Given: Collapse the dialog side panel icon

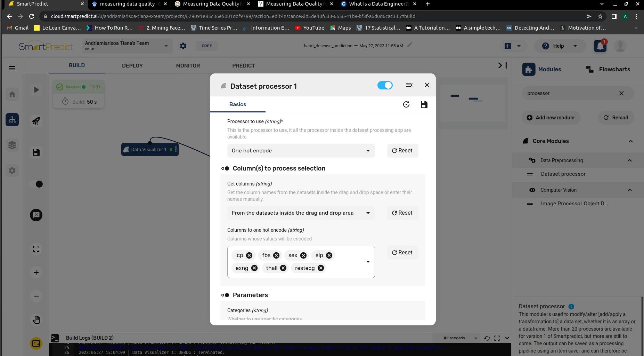Looking at the screenshot, I should click(x=409, y=85).
